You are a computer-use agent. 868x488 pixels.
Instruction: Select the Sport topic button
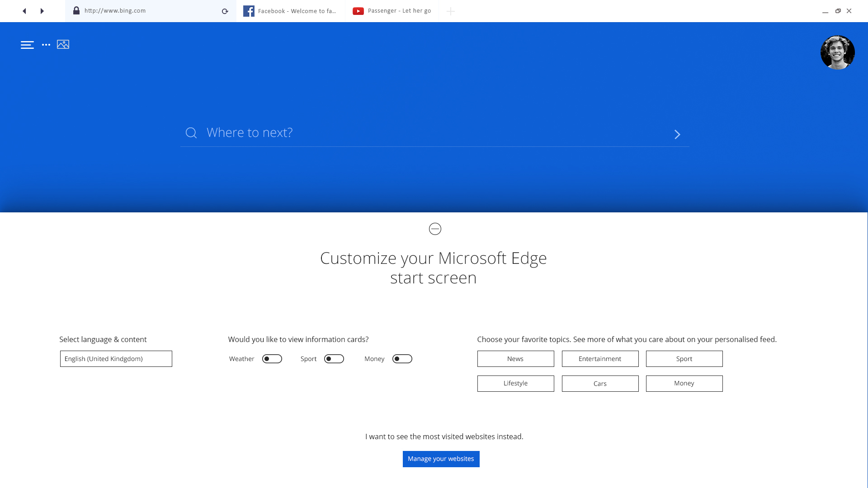[x=684, y=359]
